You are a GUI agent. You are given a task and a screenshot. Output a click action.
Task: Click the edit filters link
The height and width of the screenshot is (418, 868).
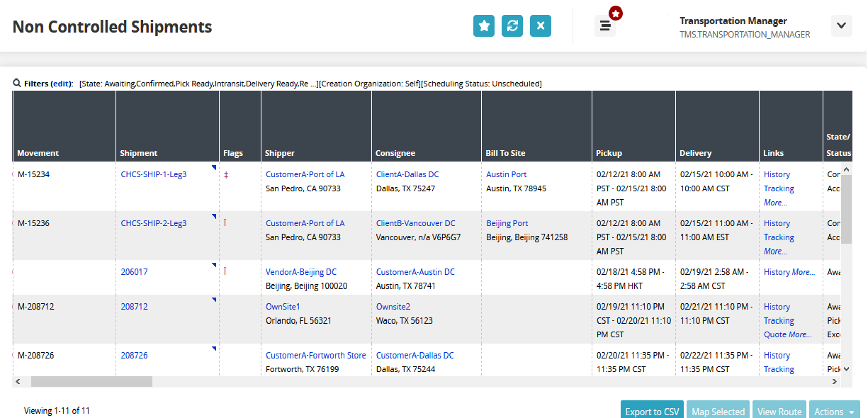pyautogui.click(x=62, y=84)
